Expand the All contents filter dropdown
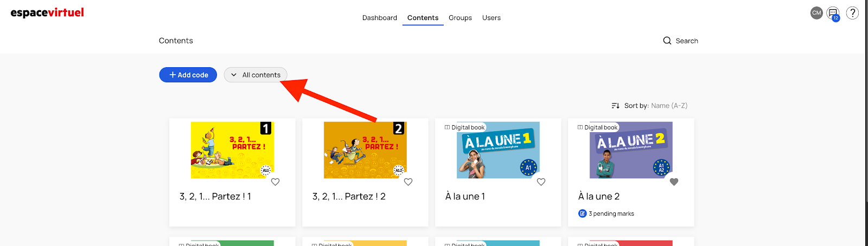 click(256, 75)
